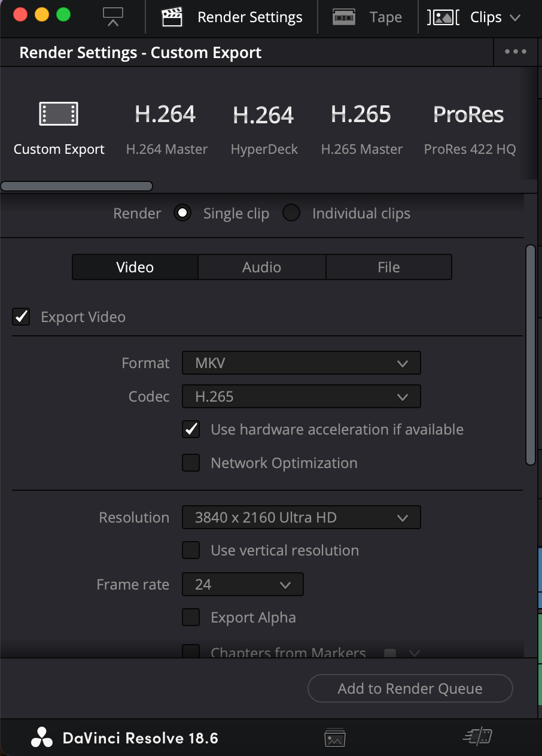This screenshot has width=542, height=756.
Task: Choose the H.265 Master preset
Action: [x=361, y=130]
